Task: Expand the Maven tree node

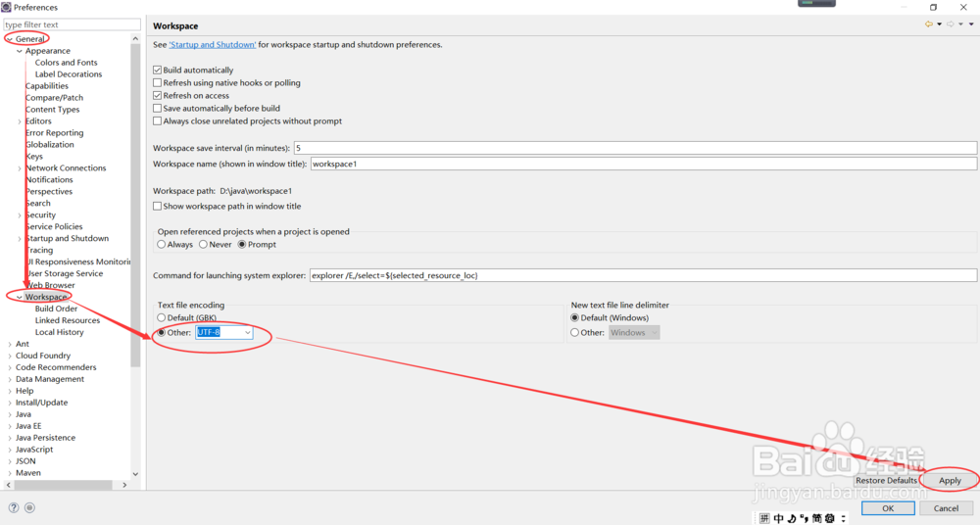Action: point(10,473)
